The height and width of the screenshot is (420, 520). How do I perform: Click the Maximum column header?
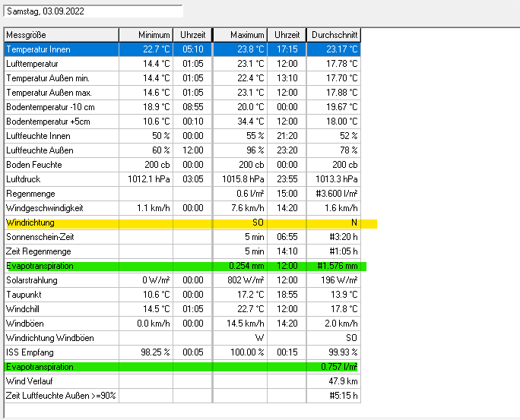pos(240,35)
